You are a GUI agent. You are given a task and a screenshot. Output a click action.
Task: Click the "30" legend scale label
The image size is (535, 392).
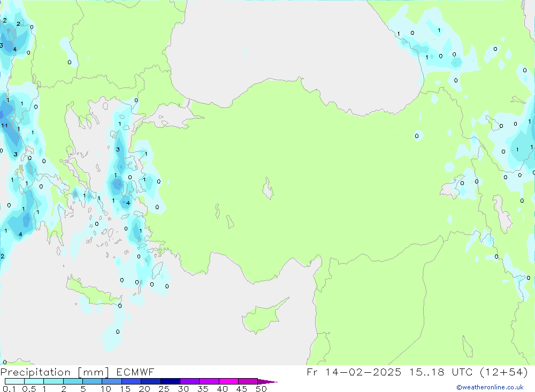(183, 389)
